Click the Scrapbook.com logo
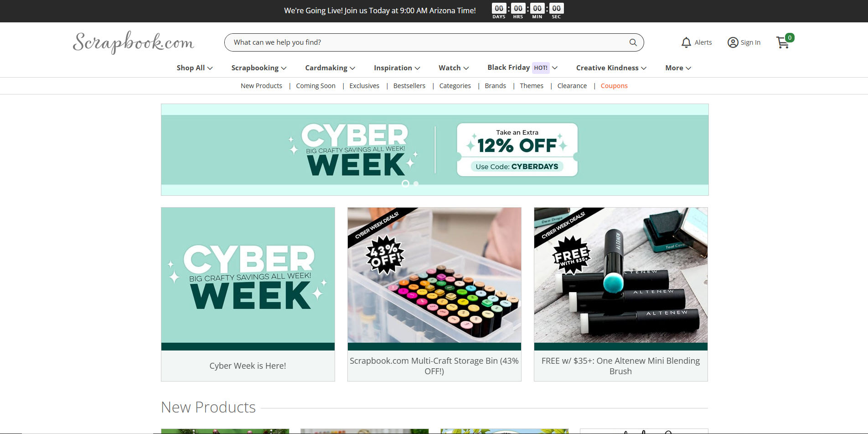The width and height of the screenshot is (868, 434). coord(134,42)
